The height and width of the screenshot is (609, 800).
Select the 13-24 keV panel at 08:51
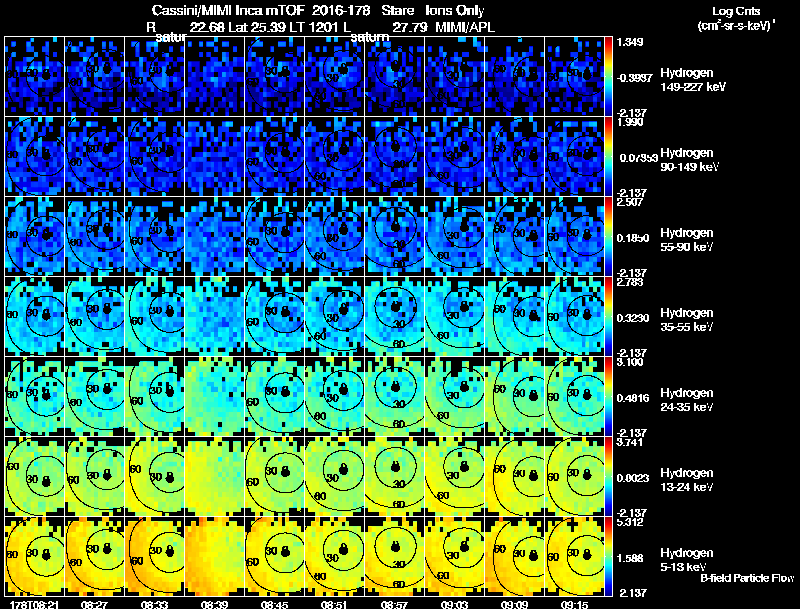tap(335, 476)
